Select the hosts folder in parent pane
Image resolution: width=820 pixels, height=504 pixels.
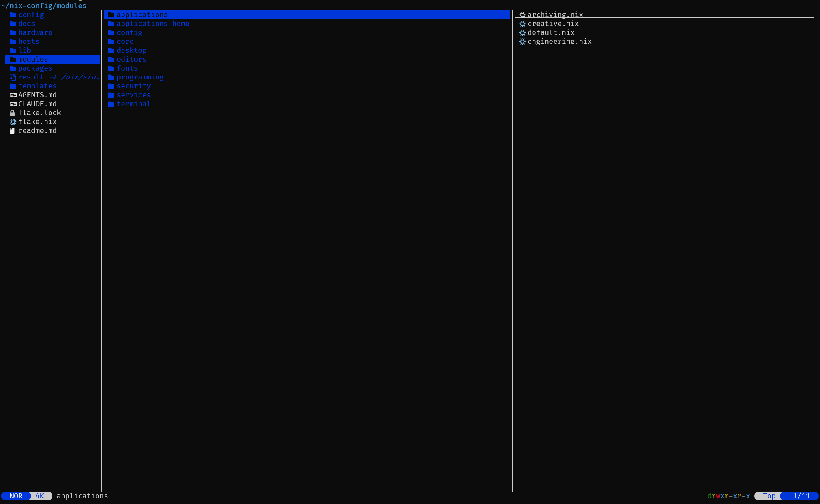29,42
